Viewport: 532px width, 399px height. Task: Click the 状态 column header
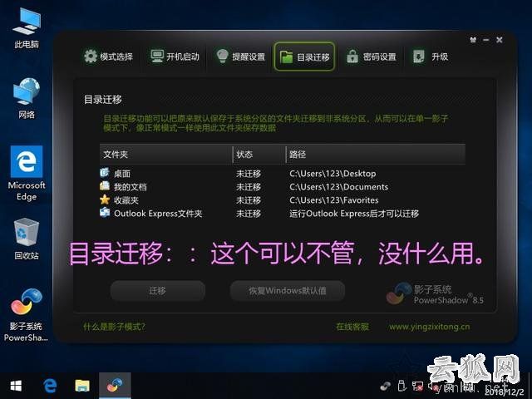[259, 155]
